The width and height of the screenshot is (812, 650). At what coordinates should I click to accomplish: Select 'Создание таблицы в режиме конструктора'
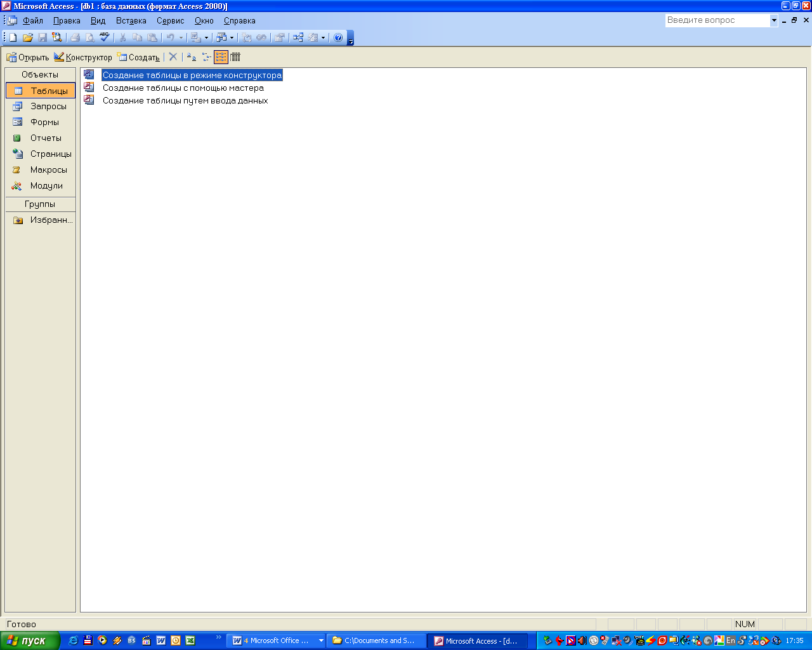[192, 75]
